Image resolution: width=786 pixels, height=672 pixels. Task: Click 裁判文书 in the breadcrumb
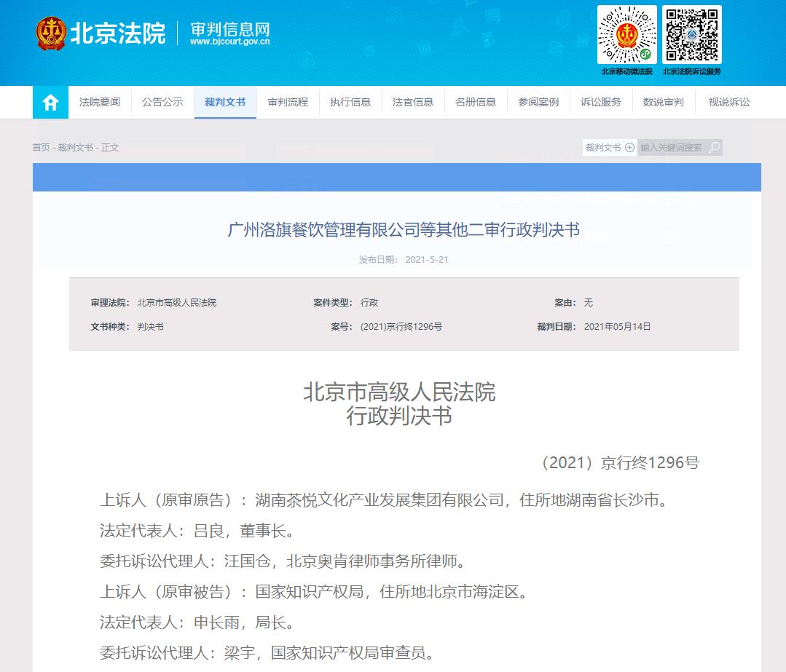click(x=75, y=147)
